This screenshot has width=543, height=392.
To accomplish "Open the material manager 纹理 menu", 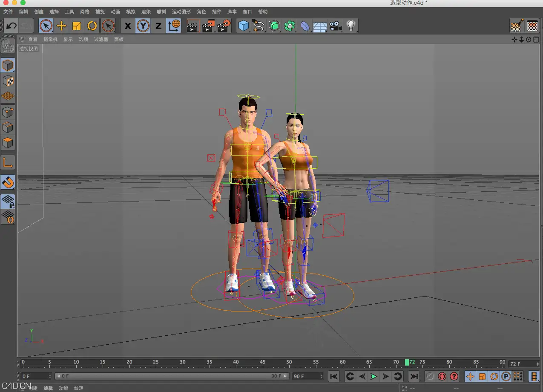I will pyautogui.click(x=79, y=388).
